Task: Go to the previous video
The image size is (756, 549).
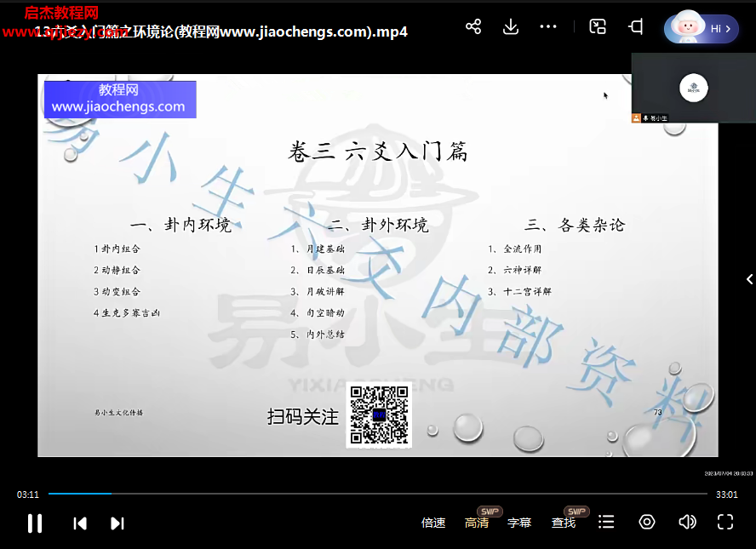Action: (80, 523)
